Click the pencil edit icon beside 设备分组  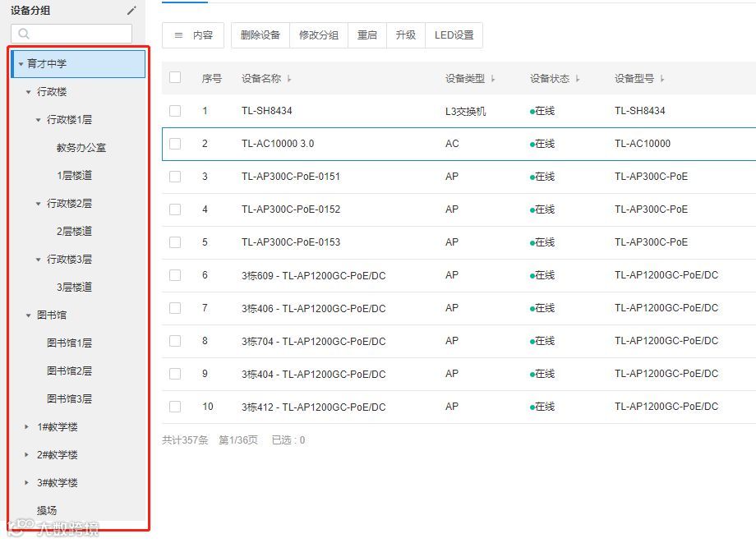click(x=131, y=10)
